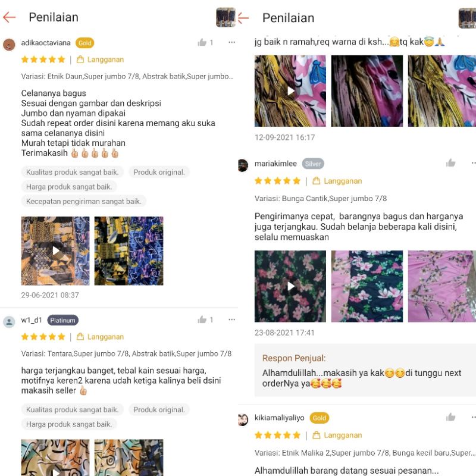Like w1_d1's review with thumbs up
The width and height of the screenshot is (476, 476).
tap(202, 320)
